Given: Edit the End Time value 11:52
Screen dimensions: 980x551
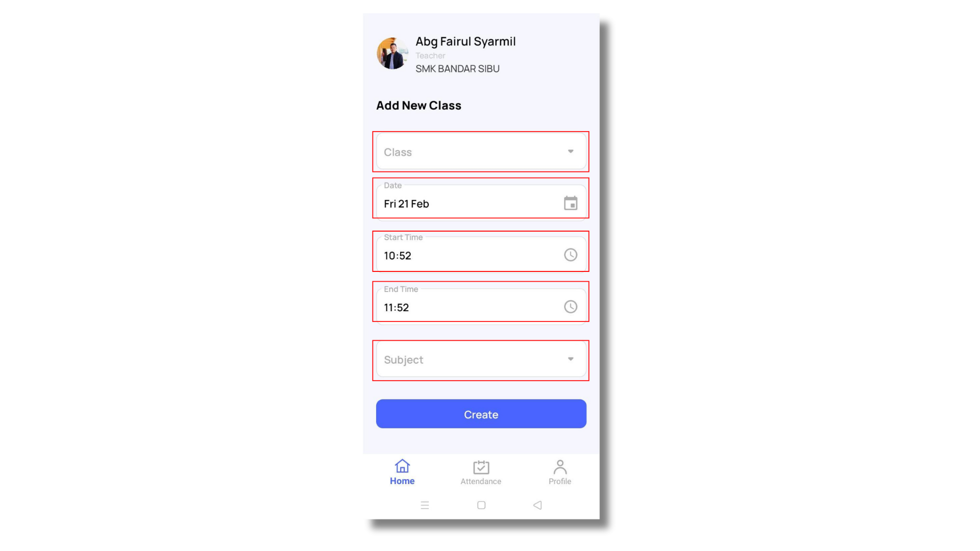Looking at the screenshot, I should [x=397, y=308].
